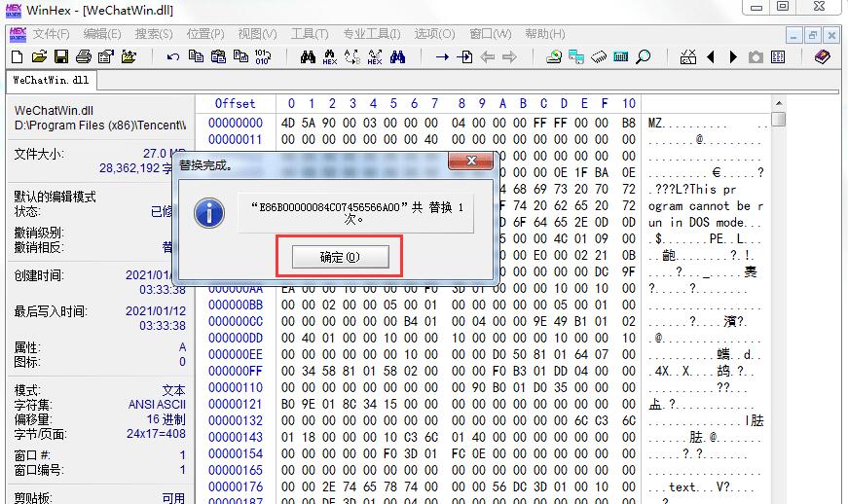Click the Open RAM memory chip icon
Image resolution: width=848 pixels, height=504 pixels.
(600, 57)
